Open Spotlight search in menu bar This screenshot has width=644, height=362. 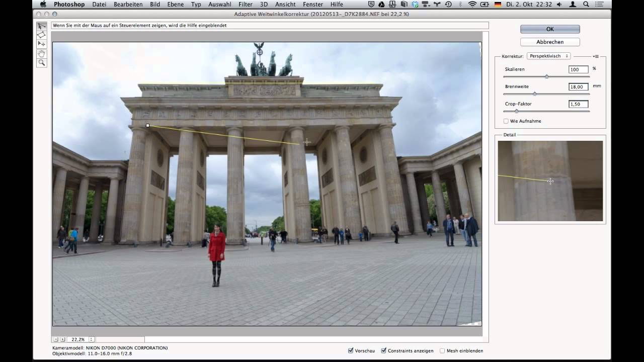click(586, 4)
